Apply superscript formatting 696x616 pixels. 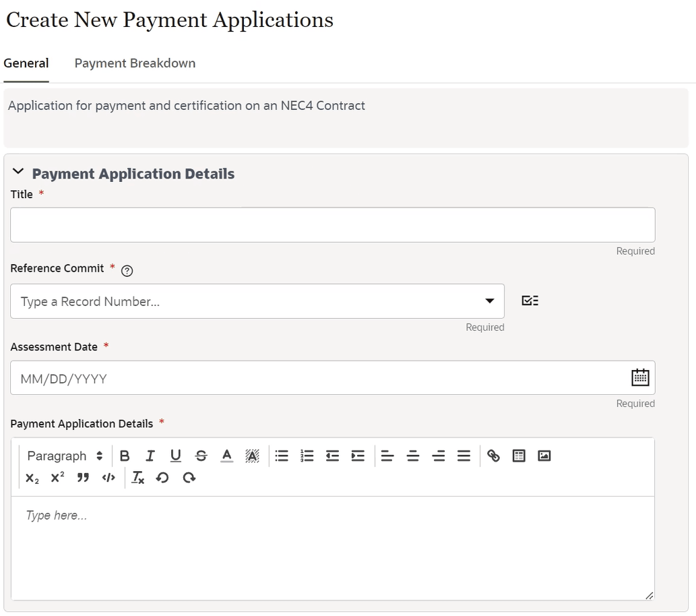(x=57, y=478)
